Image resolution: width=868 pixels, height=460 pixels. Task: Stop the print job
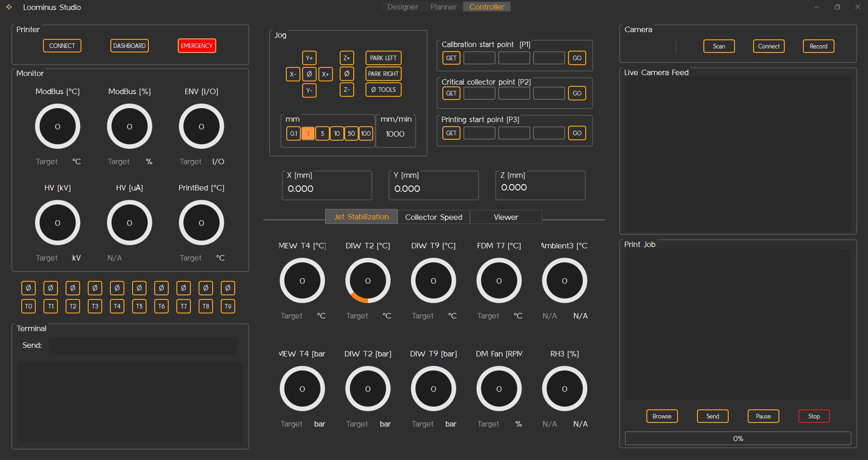pos(814,416)
